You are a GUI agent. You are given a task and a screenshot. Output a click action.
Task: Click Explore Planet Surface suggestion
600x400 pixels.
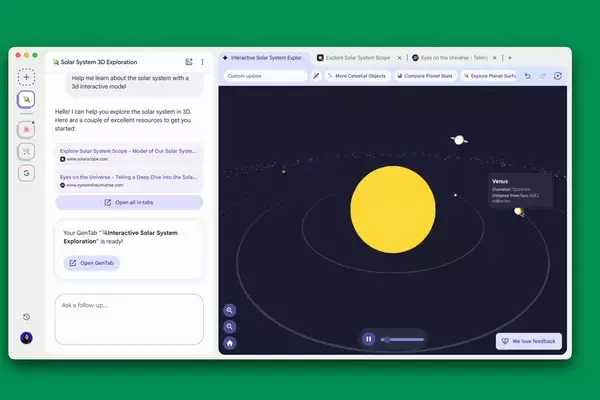coord(489,76)
